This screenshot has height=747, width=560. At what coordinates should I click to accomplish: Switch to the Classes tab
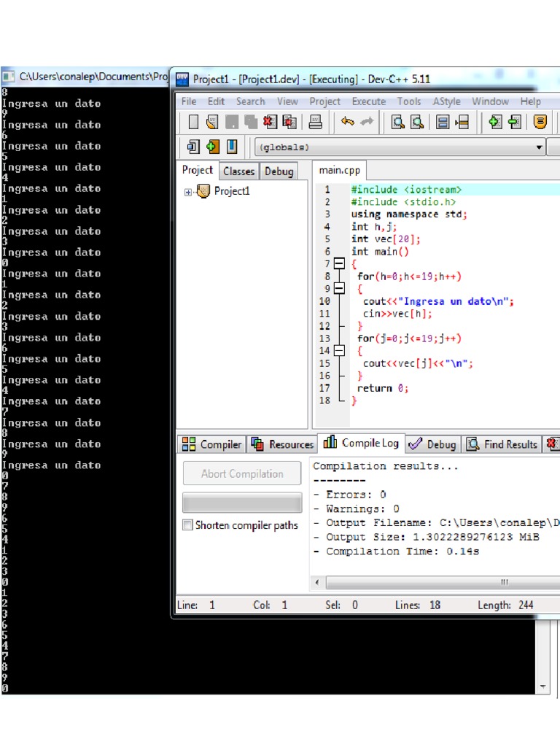click(238, 171)
